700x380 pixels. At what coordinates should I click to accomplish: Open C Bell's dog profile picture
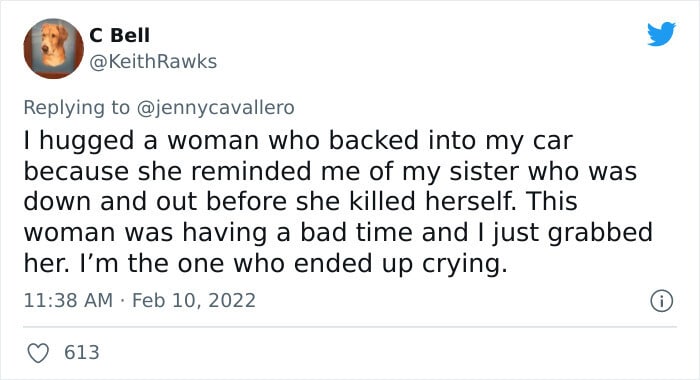[54, 49]
